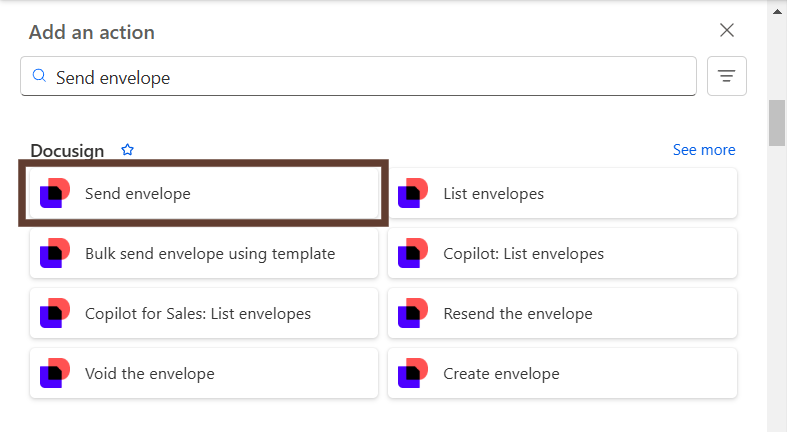Click the Docusign logo beside List envelopes
Viewport: 787px width, 432px height.
coord(413,193)
